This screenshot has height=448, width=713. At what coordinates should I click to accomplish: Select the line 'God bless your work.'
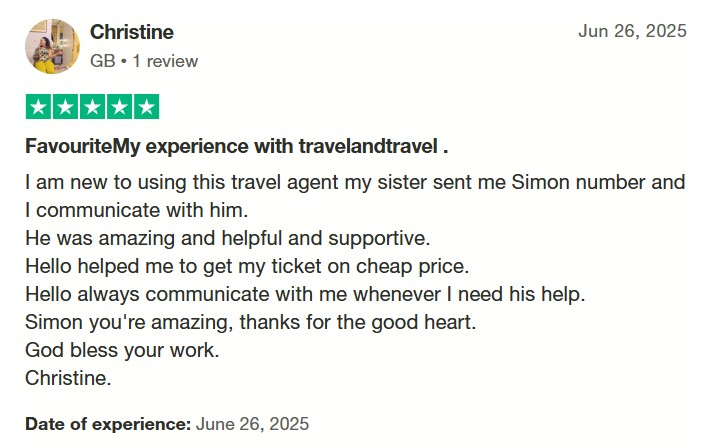point(122,350)
